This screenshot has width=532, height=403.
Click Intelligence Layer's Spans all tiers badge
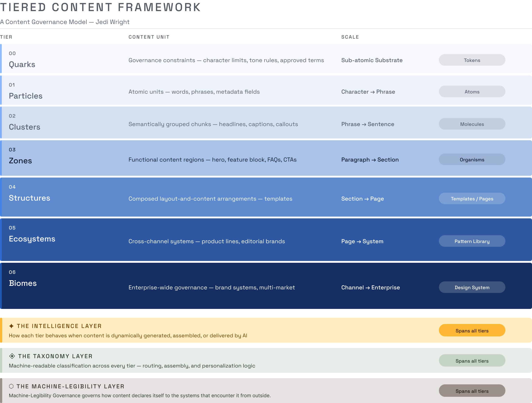[472, 330]
